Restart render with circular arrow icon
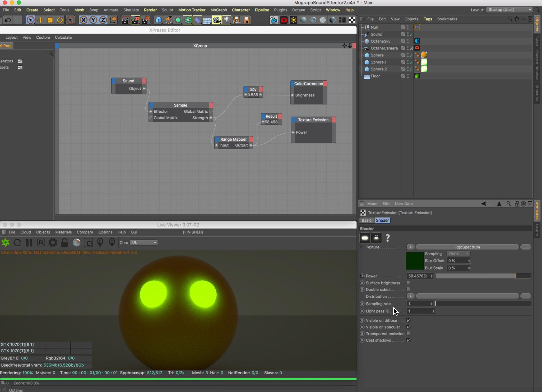This screenshot has height=392, width=542. [x=17, y=242]
